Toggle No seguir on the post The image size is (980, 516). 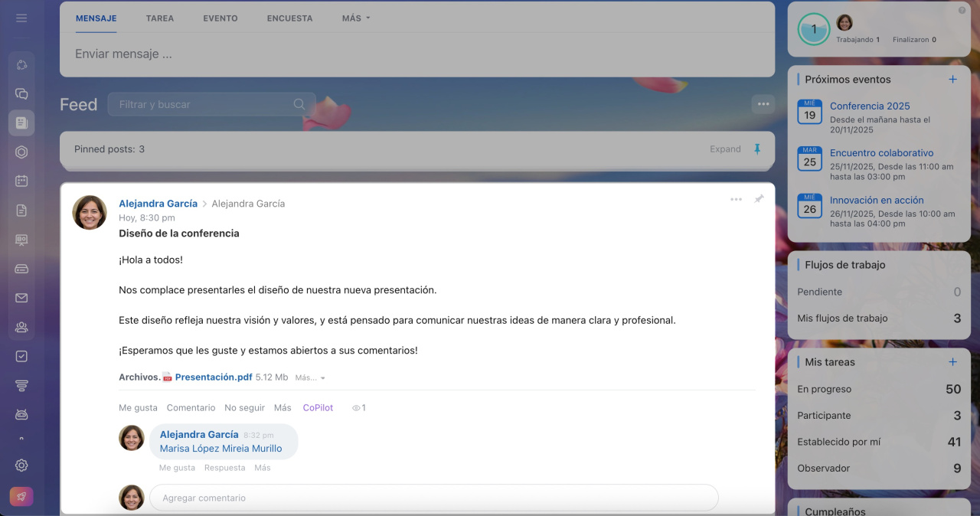click(x=244, y=408)
